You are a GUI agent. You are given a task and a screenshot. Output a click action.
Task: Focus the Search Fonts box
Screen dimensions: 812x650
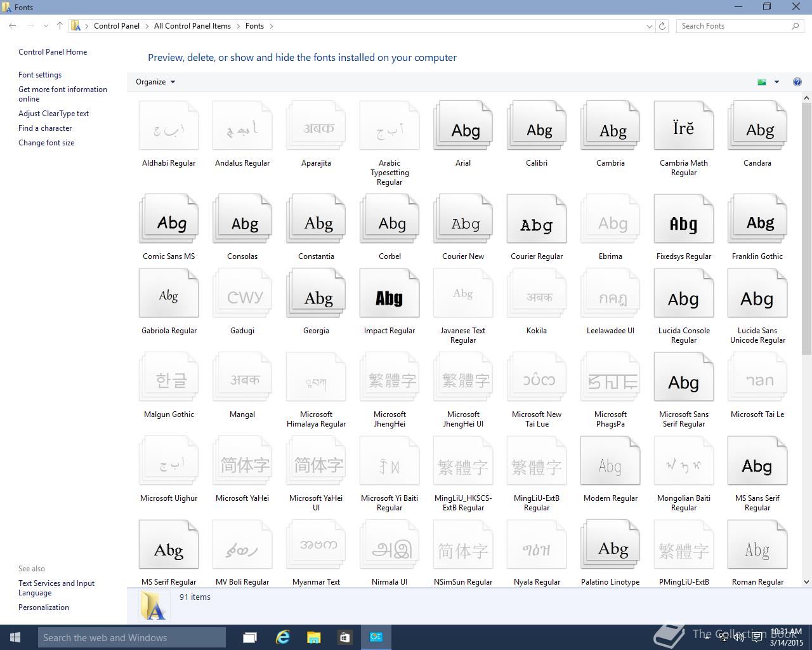pyautogui.click(x=739, y=26)
